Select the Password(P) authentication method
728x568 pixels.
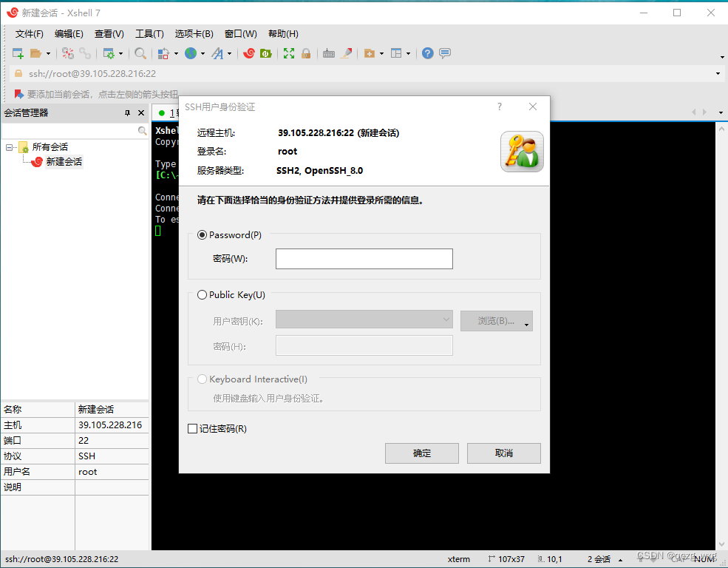point(203,234)
